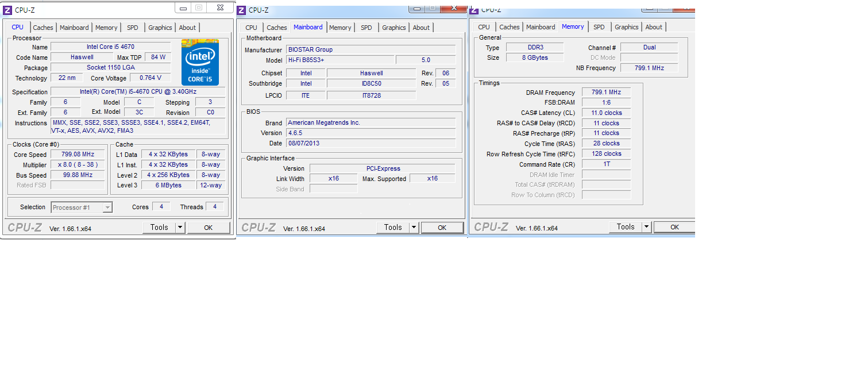
Task: Click the processor Name field showing i5 4670
Action: tap(110, 47)
